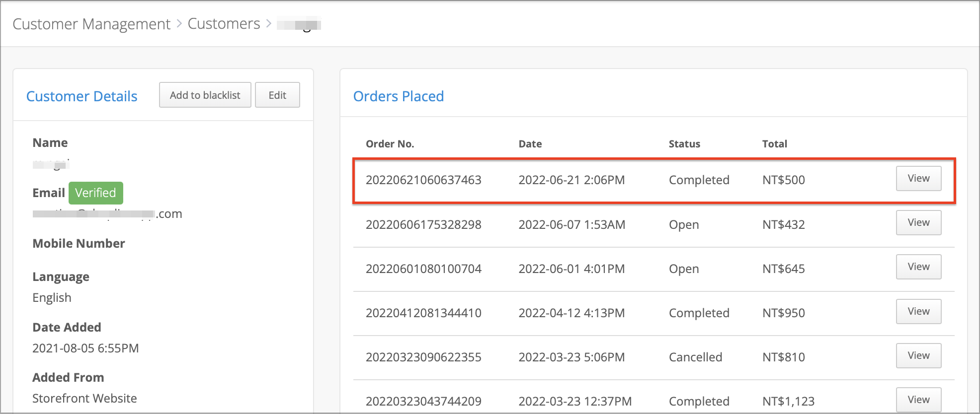Click the NT$810 total
980x414 pixels.
pos(784,357)
